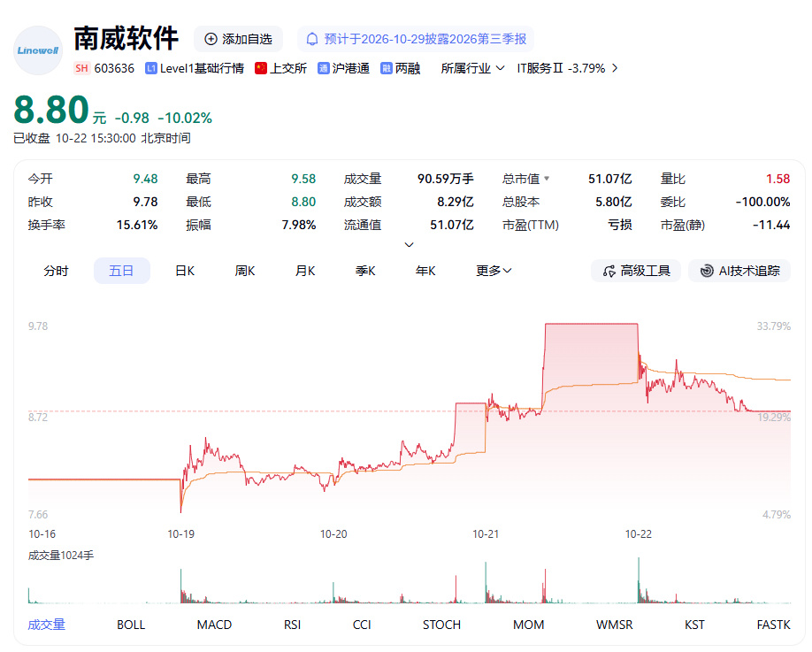Screen dimensions: 812x652
Task: Select the BOLL indicator
Action: tap(131, 625)
